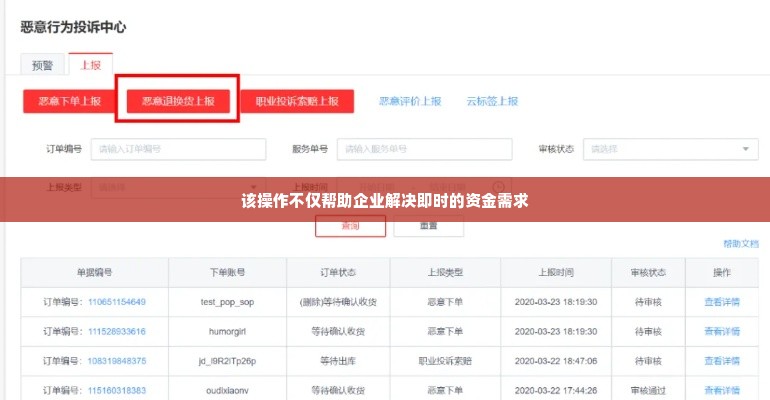Viewport: 770px width, 400px height.
Task: Select account cell humorgirl
Action: click(x=227, y=331)
